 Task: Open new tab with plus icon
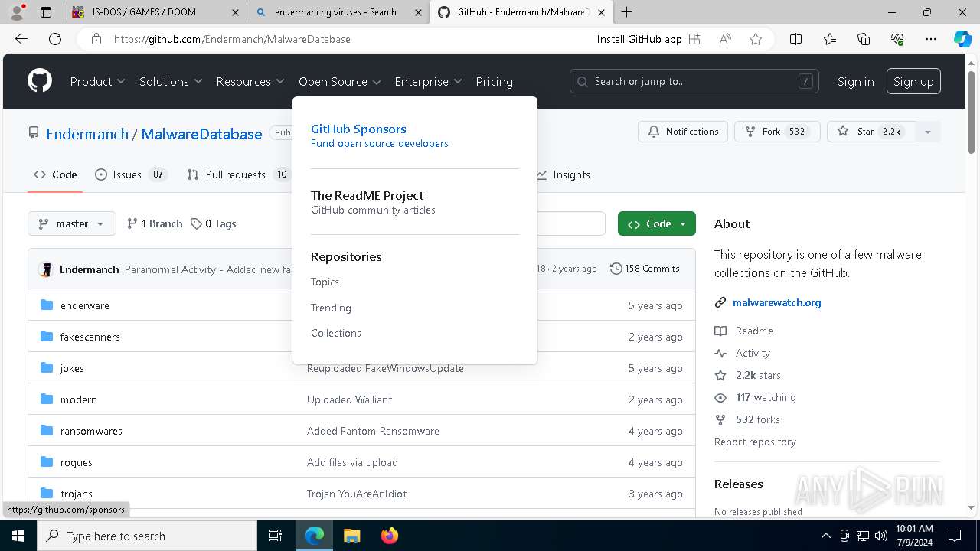[x=627, y=11]
